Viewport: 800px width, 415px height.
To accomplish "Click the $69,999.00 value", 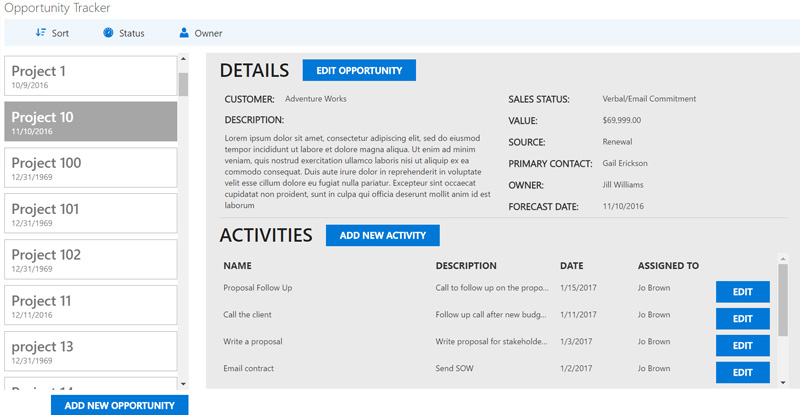I will tap(621, 120).
